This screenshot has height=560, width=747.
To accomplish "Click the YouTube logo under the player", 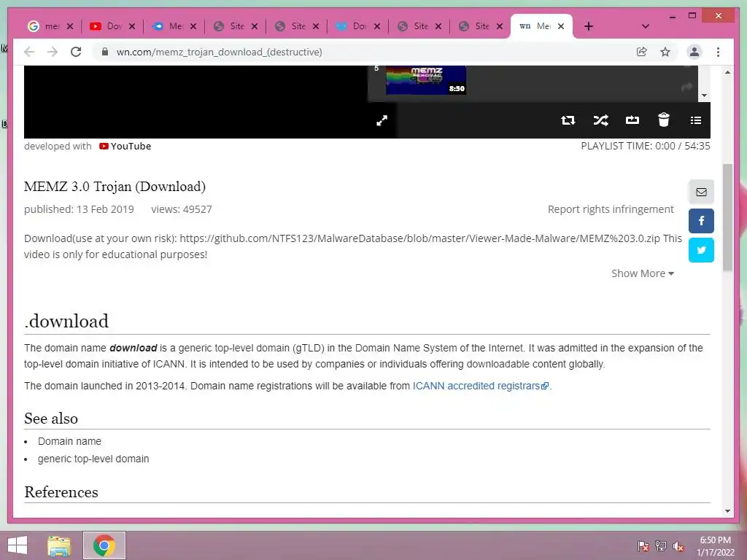I will (125, 146).
